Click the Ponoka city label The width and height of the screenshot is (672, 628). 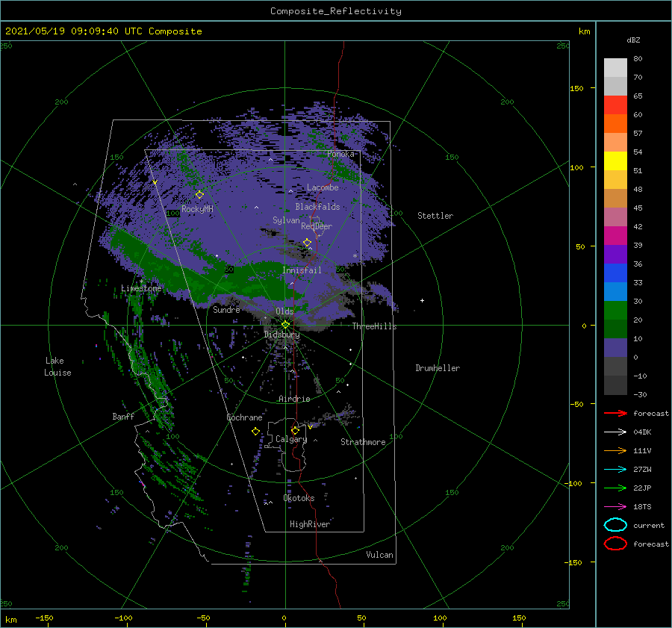click(340, 154)
